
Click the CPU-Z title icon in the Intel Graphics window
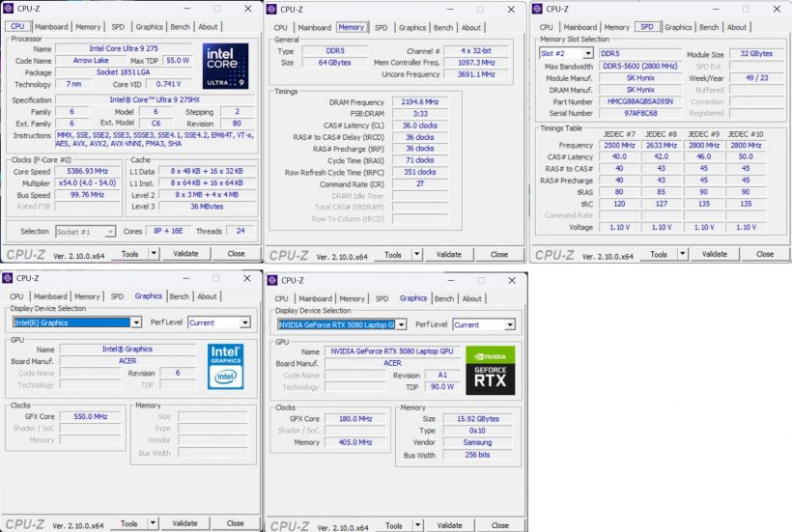(x=8, y=278)
